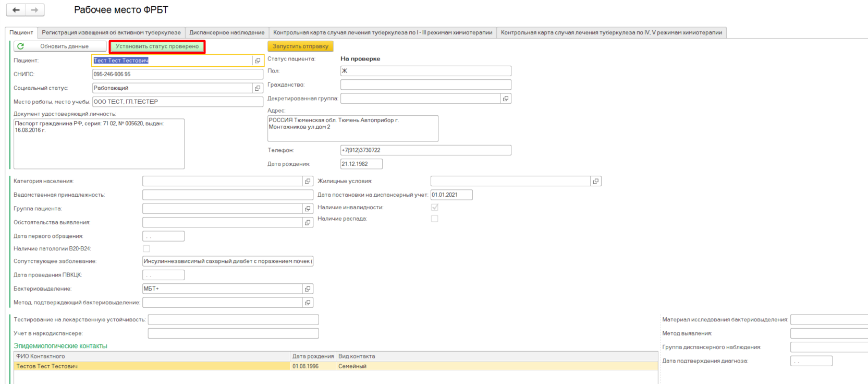Enable the Наличие патологии B20-B24 checkbox
The height and width of the screenshot is (384, 868).
[x=146, y=249]
